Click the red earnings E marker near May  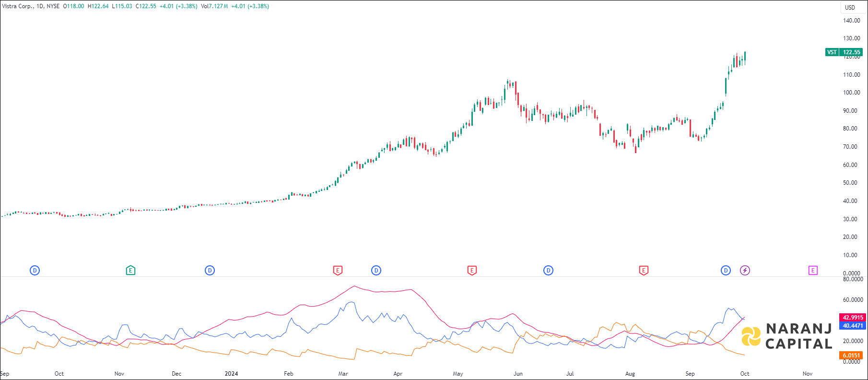coord(472,271)
